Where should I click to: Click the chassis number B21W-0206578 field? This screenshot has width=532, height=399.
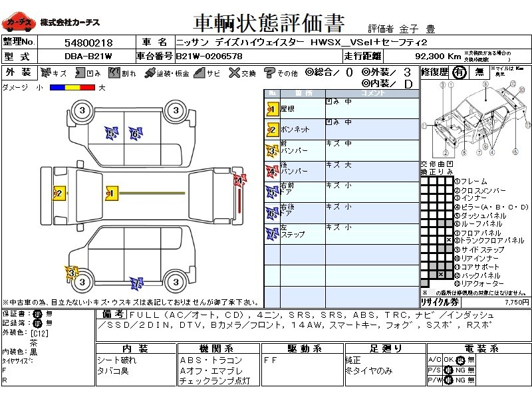coord(209,57)
